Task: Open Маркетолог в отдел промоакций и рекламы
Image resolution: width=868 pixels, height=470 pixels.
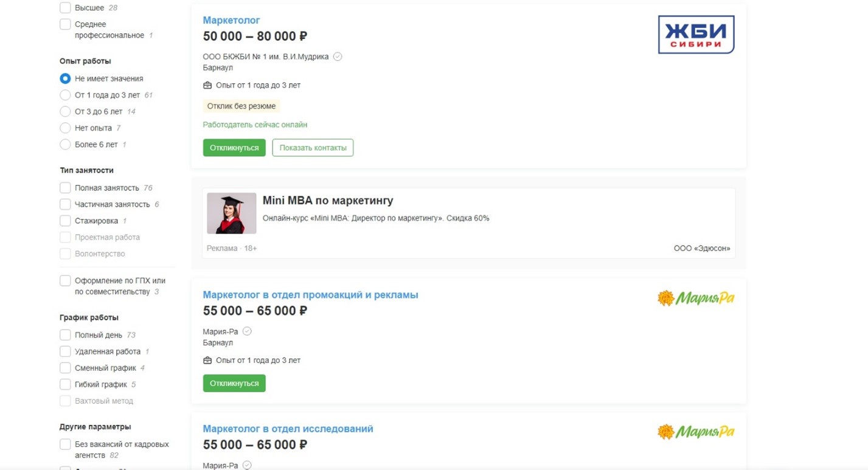Action: click(310, 295)
